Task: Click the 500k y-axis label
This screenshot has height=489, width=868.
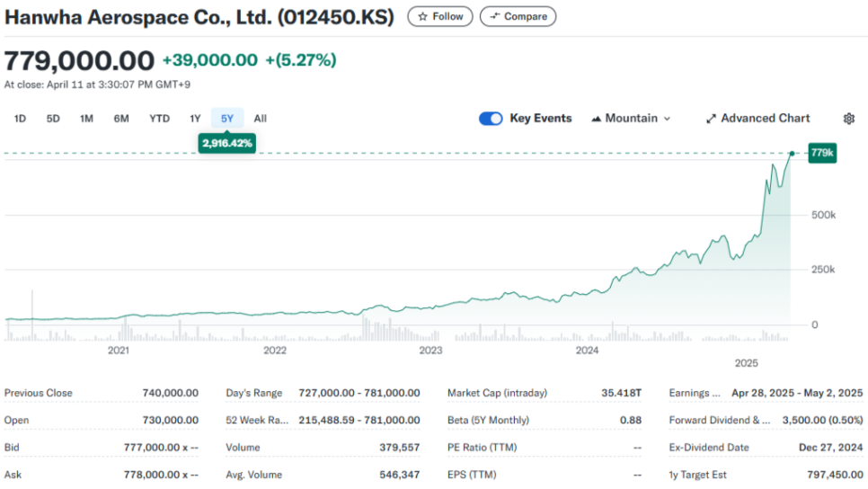Action: click(x=823, y=215)
